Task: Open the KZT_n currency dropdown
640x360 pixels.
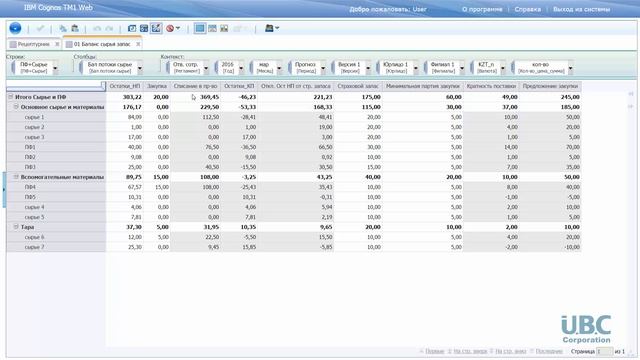Action: (x=502, y=68)
